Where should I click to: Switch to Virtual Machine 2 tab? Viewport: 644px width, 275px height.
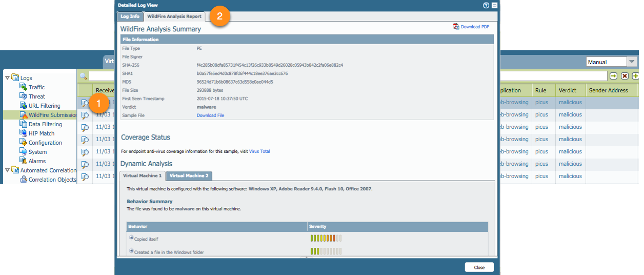[x=189, y=175]
